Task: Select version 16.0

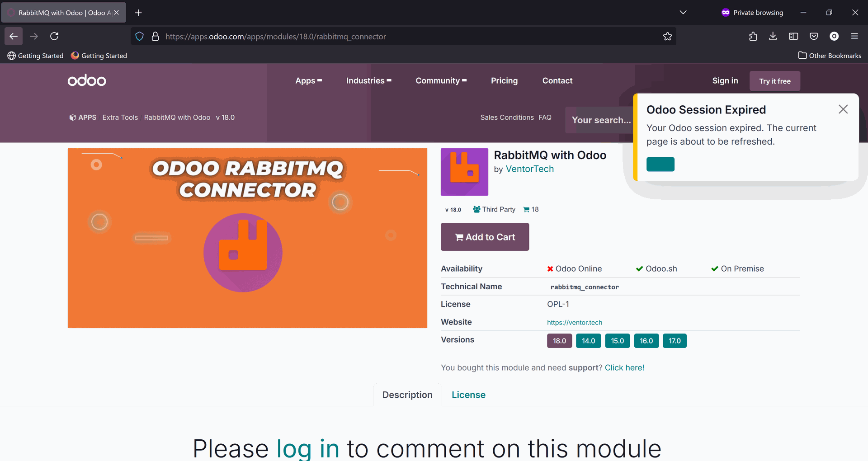Action: click(646, 341)
